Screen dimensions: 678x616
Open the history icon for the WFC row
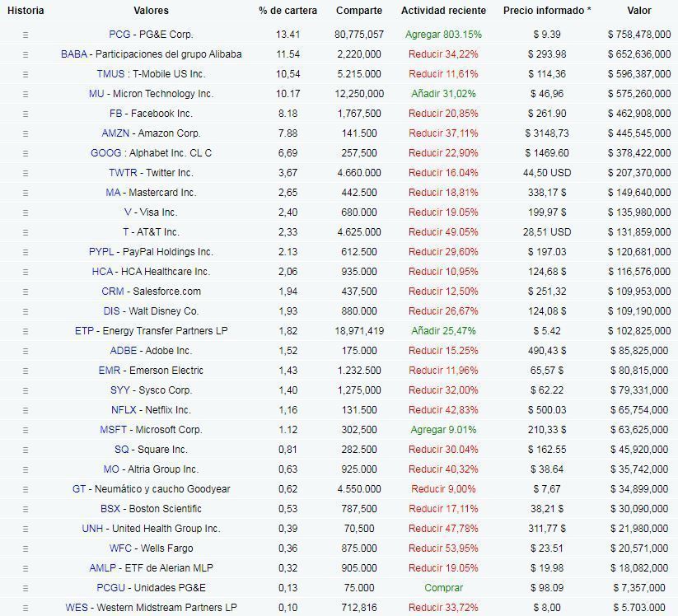(26, 549)
